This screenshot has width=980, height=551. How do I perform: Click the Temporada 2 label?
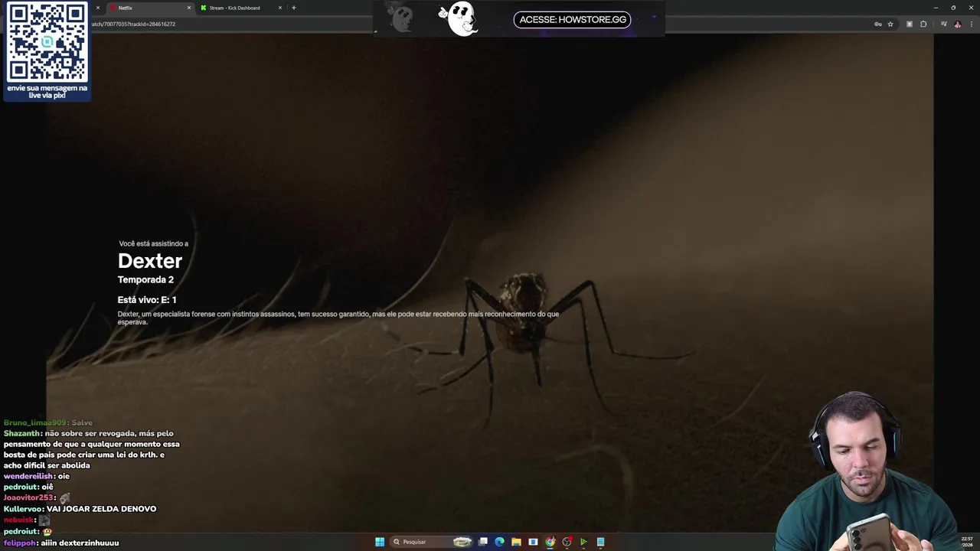click(145, 280)
